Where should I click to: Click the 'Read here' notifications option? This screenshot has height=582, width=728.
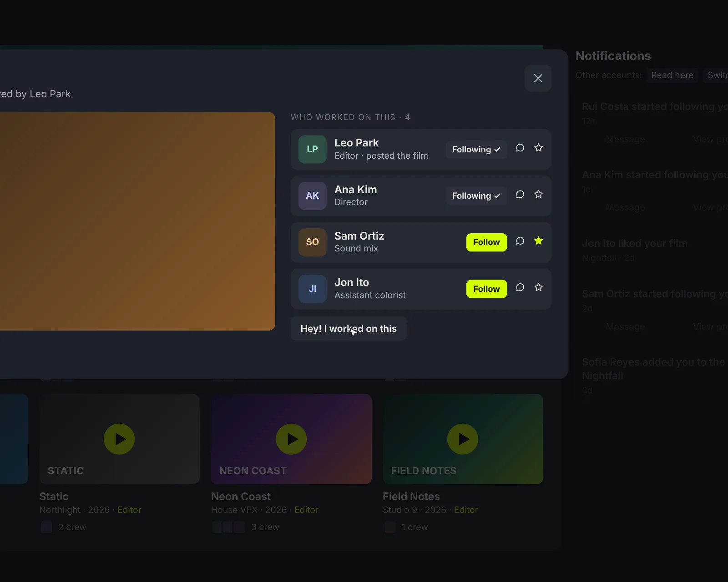tap(672, 75)
